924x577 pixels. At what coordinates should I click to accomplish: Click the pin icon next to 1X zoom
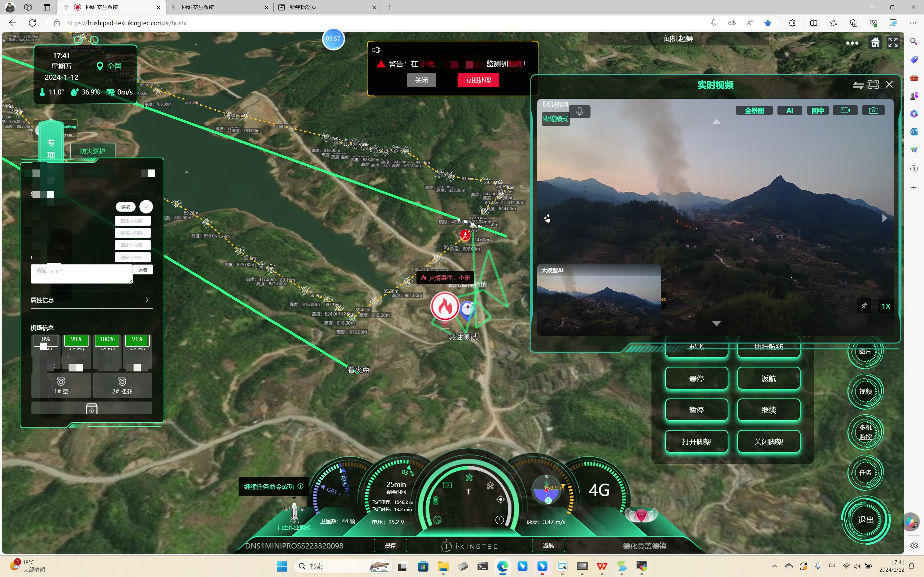(864, 306)
